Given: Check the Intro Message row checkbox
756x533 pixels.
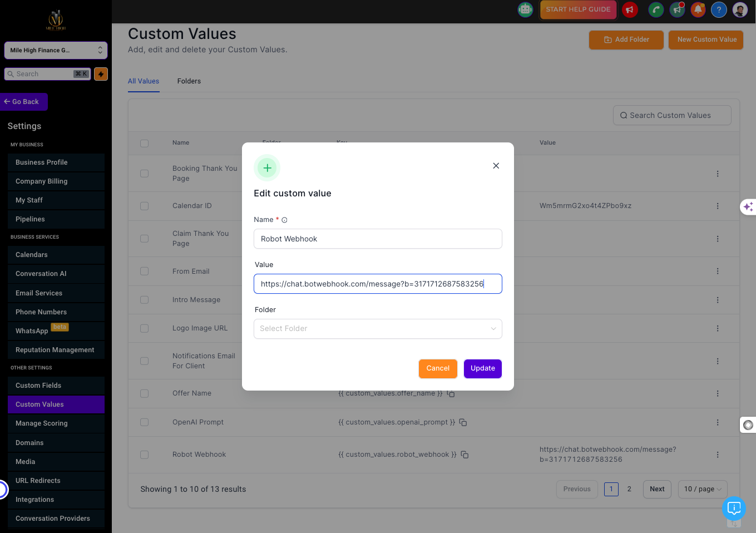Looking at the screenshot, I should tap(145, 300).
